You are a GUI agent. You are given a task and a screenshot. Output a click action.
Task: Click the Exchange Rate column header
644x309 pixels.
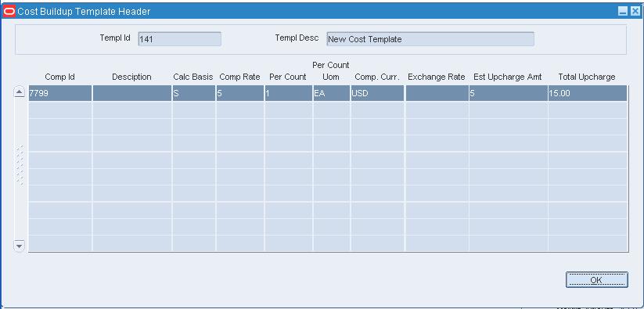(x=436, y=77)
